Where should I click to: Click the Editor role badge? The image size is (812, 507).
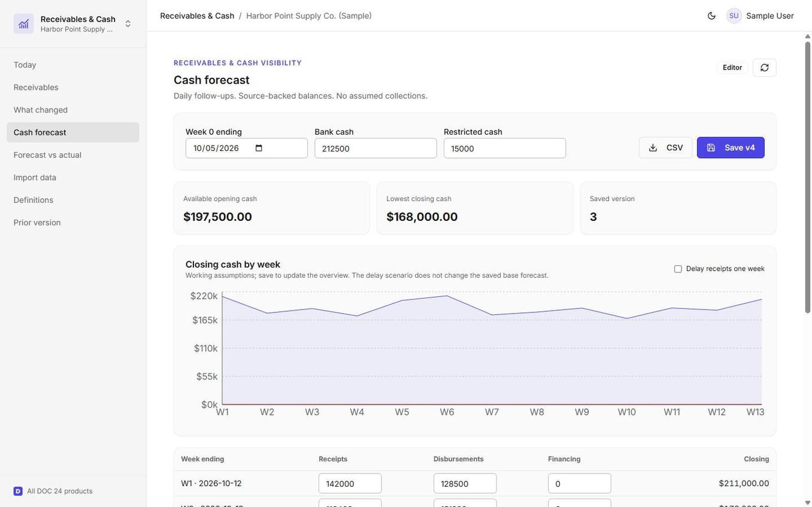click(x=732, y=68)
